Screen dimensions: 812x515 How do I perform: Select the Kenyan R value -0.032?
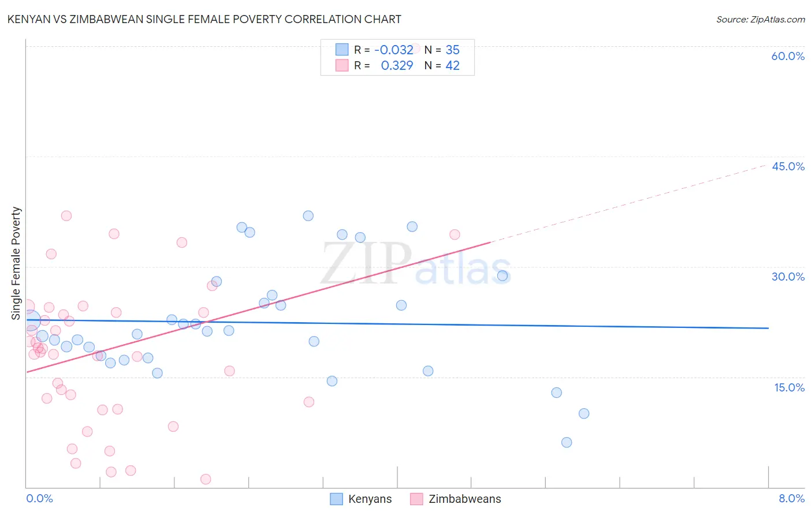coord(394,50)
